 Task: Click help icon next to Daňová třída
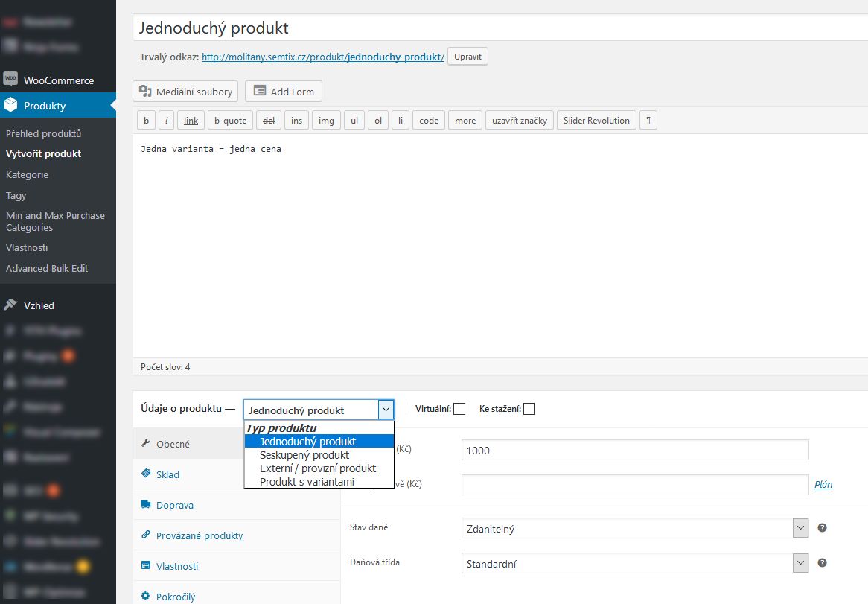[822, 564]
